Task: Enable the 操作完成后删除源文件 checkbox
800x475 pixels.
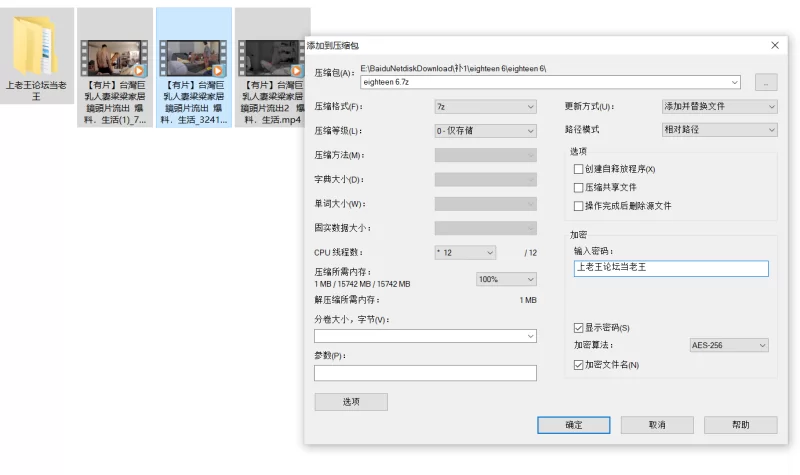Action: (x=578, y=206)
